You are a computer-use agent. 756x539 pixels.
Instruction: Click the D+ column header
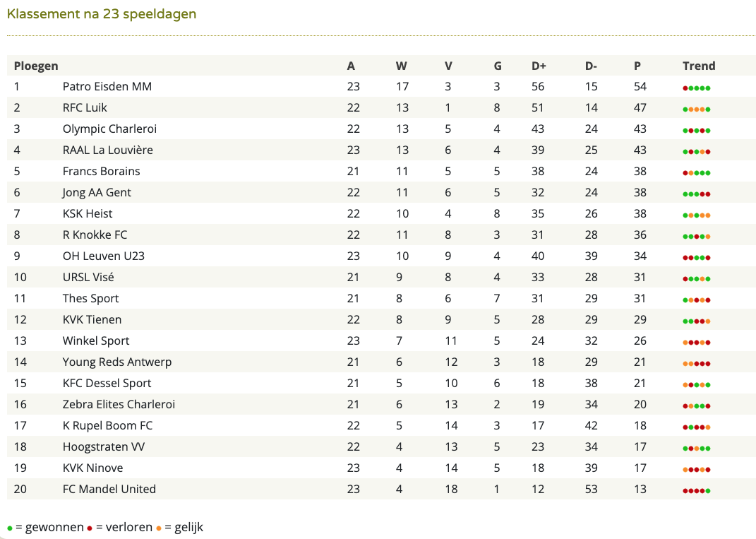coord(539,66)
